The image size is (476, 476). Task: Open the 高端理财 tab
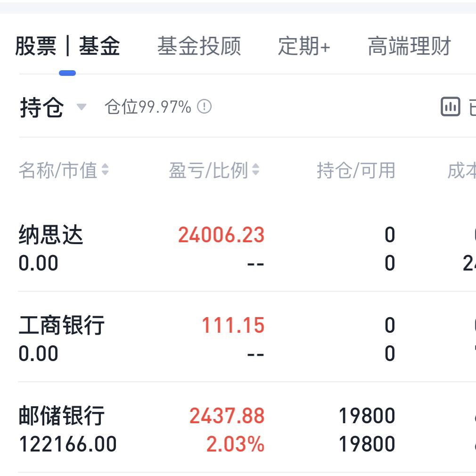(x=409, y=46)
